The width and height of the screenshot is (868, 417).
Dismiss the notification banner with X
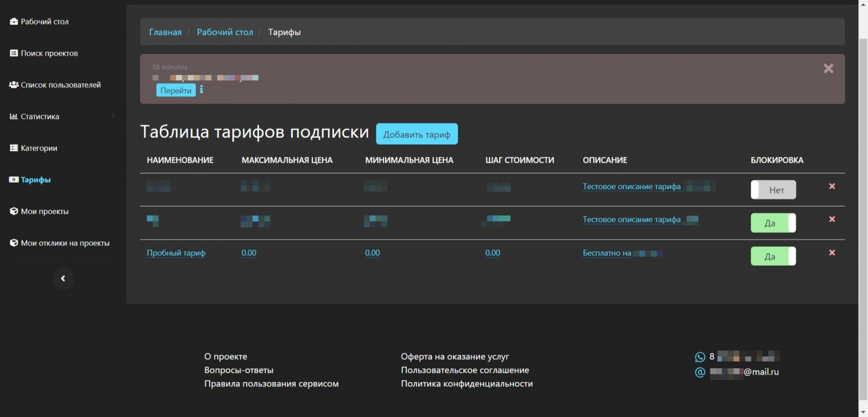pyautogui.click(x=828, y=68)
